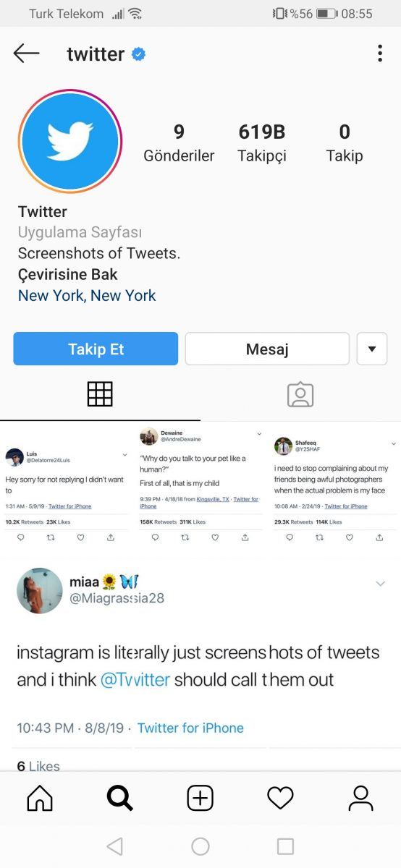Image resolution: width=401 pixels, height=868 pixels.
Task: Tap the blue verified badge beside twitter
Action: [138, 54]
